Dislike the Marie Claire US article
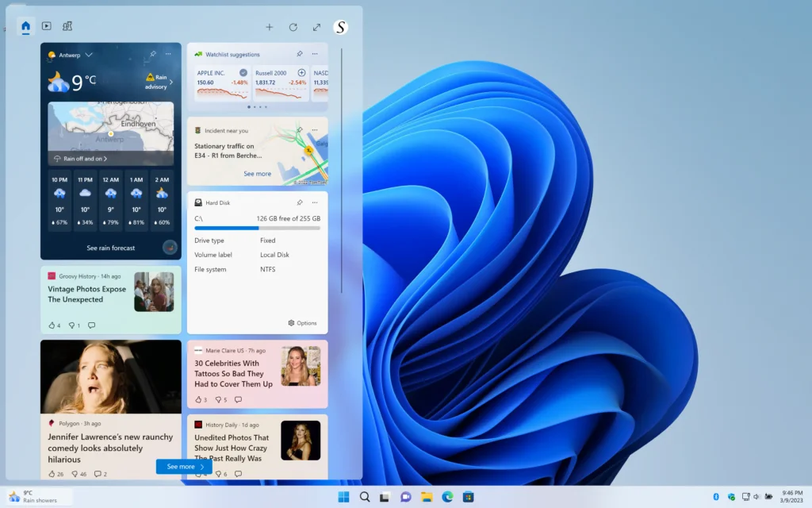812x508 pixels. 221,400
